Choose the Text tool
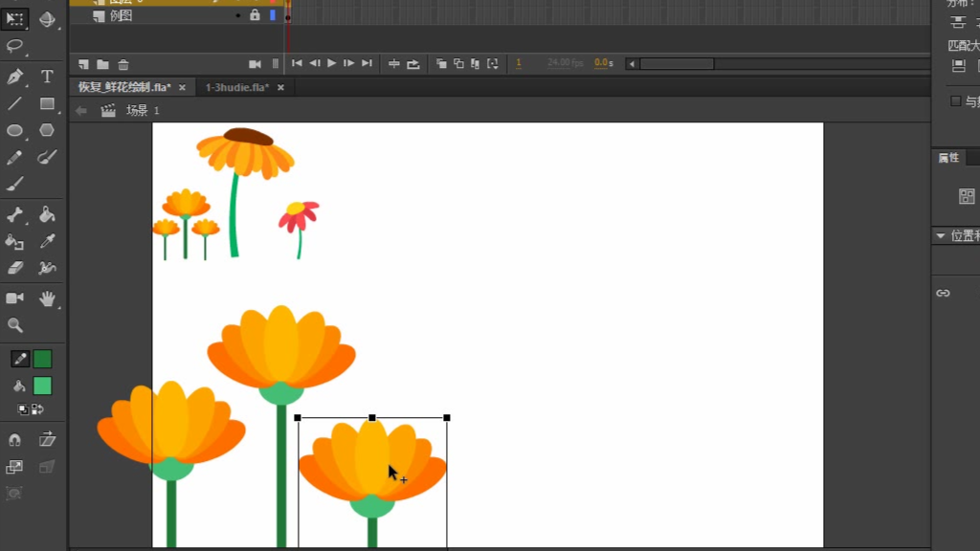This screenshot has width=980, height=551. click(x=47, y=77)
